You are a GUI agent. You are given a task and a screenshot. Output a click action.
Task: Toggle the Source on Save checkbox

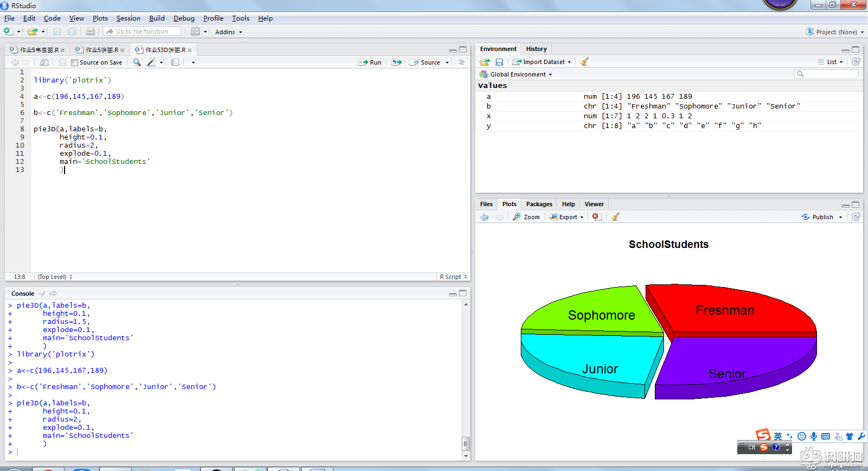click(x=75, y=62)
